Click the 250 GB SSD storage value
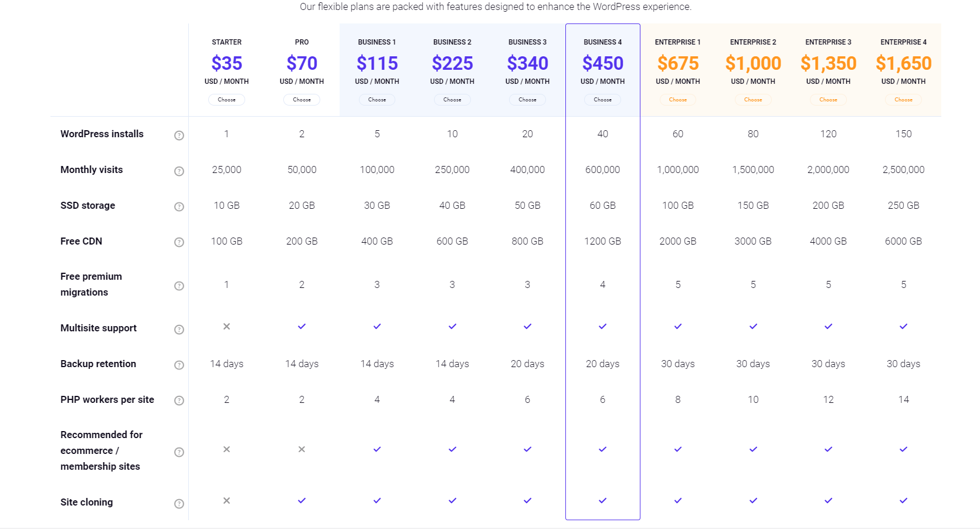 pyautogui.click(x=903, y=205)
